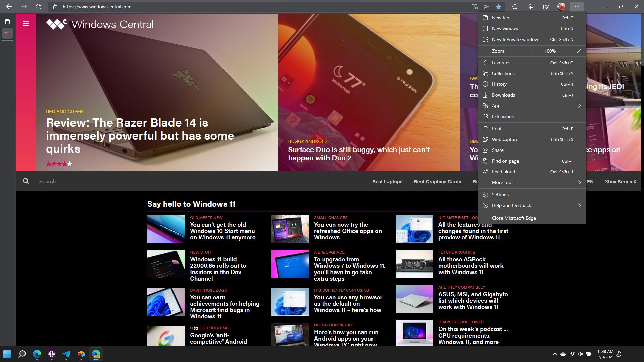This screenshot has height=362, width=644.
Task: View site information via the lock icon
Action: 55,7
